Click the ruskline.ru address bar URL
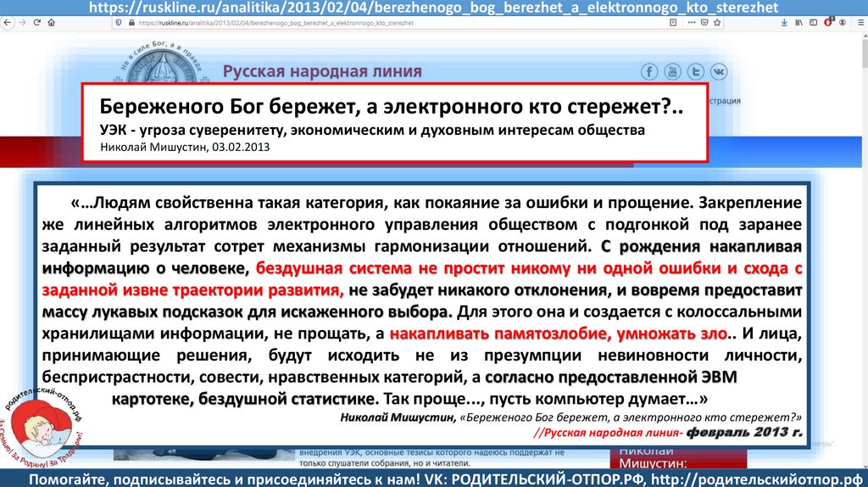Screen dimensions: 868x487 275,23
